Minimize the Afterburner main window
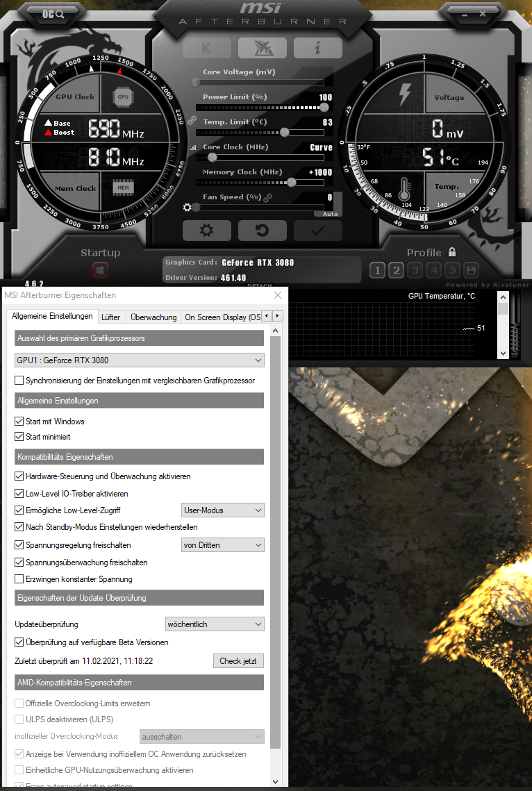The image size is (532, 791). click(465, 15)
